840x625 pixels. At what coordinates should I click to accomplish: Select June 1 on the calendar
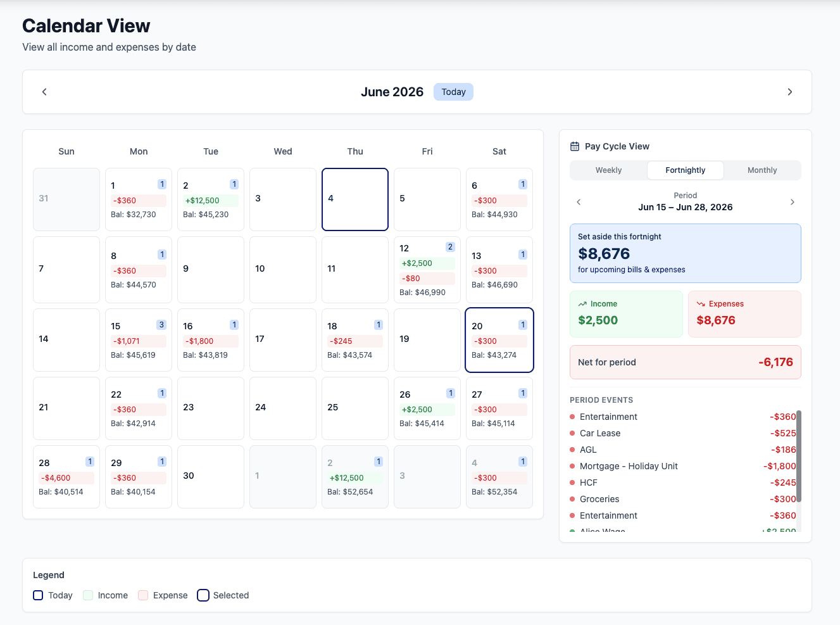pos(139,199)
